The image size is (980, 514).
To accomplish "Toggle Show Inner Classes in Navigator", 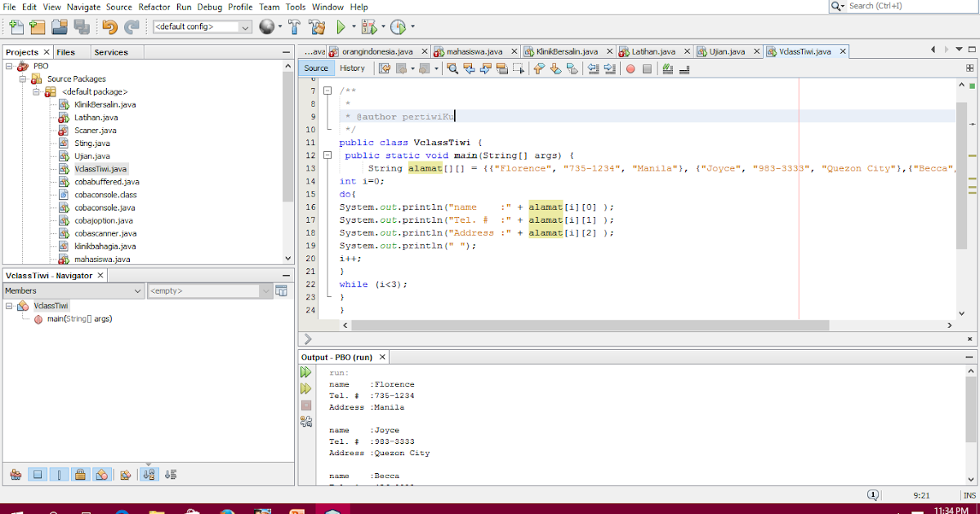I will click(x=102, y=474).
